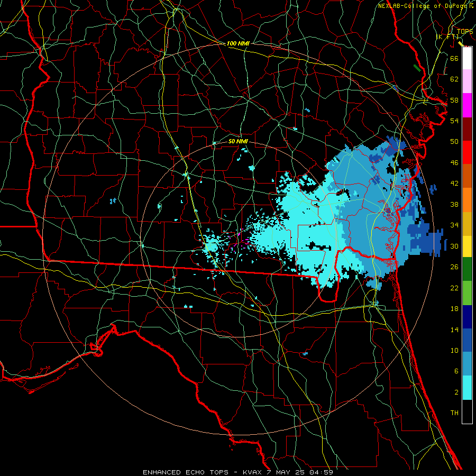
Task: Click the '38' legend value
Action: tap(454, 204)
